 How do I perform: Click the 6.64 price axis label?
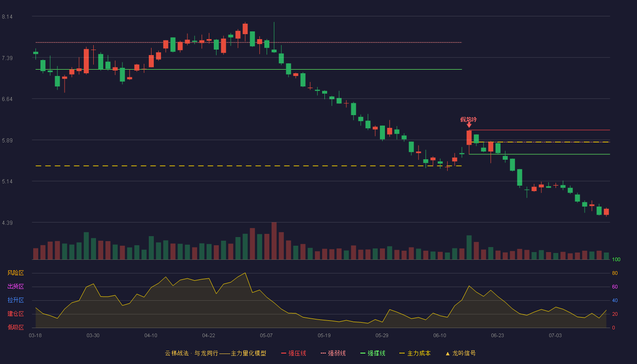7,99
